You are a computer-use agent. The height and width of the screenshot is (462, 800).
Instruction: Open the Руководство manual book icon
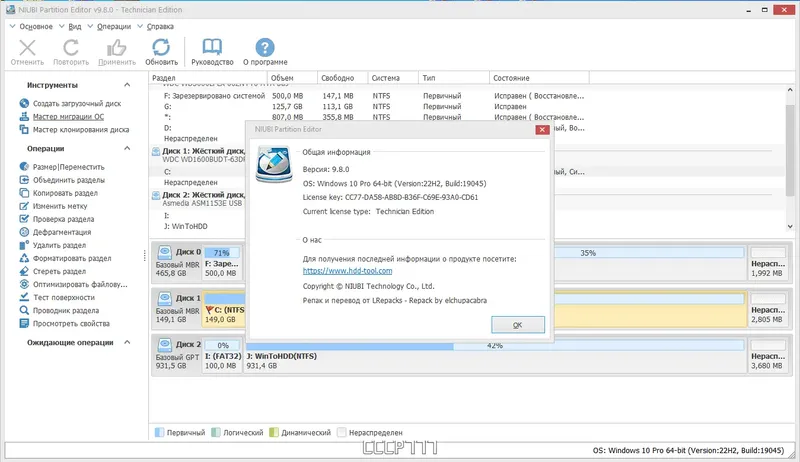212,47
